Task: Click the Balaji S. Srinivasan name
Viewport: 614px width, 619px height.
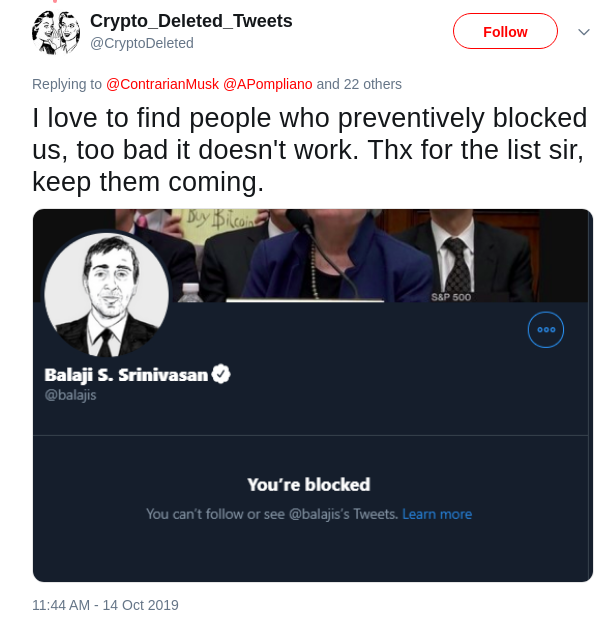Action: click(126, 375)
